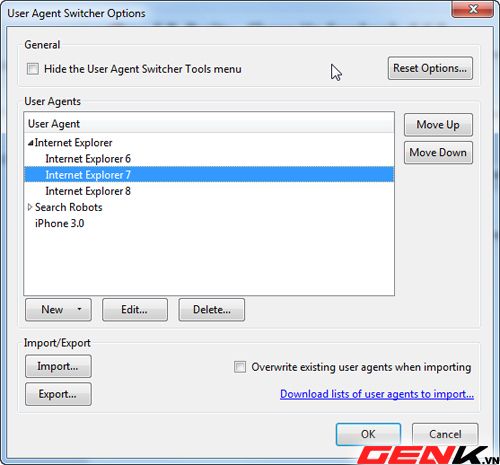Image resolution: width=500 pixels, height=465 pixels.
Task: Open Download lists of user agents link
Action: coord(377,394)
